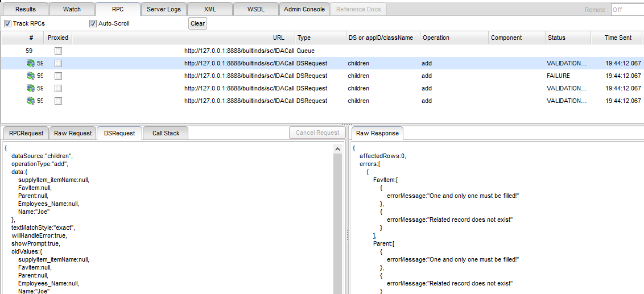
Task: Toggle the Track RPCs checkbox
Action: 7,23
